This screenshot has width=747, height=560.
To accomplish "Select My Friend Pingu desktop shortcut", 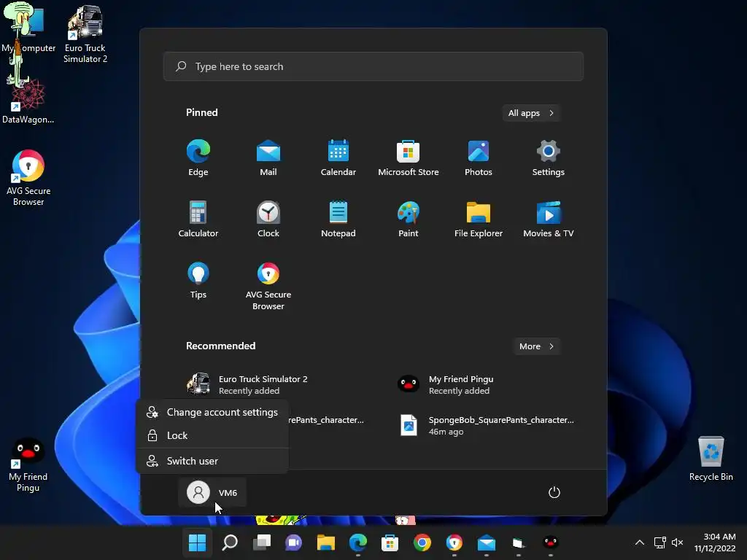I will tap(28, 464).
